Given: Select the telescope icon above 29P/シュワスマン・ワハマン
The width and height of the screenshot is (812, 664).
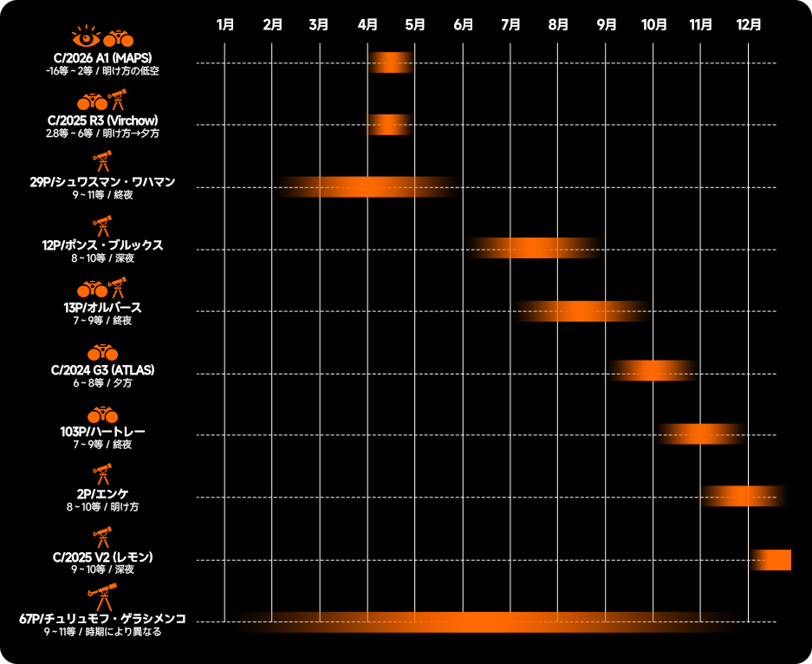Looking at the screenshot, I should (x=102, y=162).
